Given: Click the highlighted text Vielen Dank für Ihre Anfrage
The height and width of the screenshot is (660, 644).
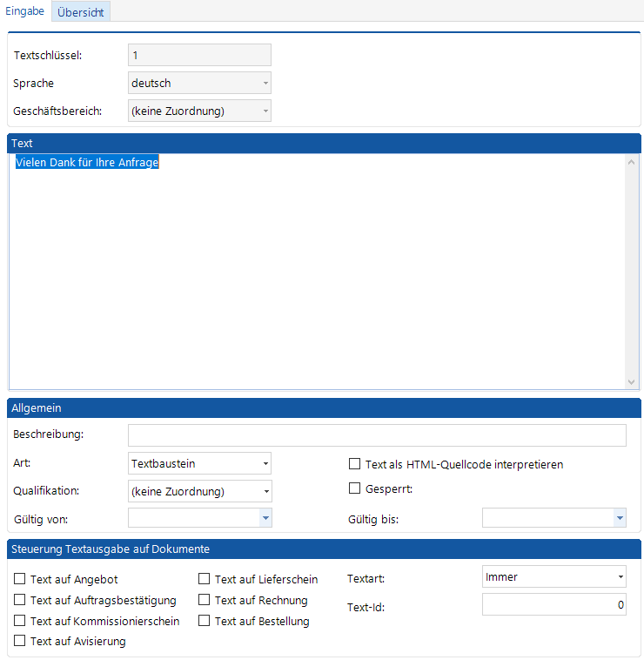Looking at the screenshot, I should (x=87, y=163).
